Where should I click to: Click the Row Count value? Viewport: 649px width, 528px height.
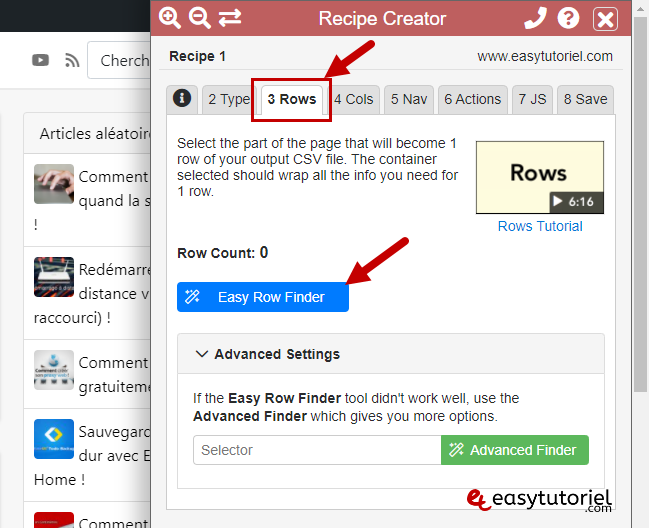click(x=264, y=252)
